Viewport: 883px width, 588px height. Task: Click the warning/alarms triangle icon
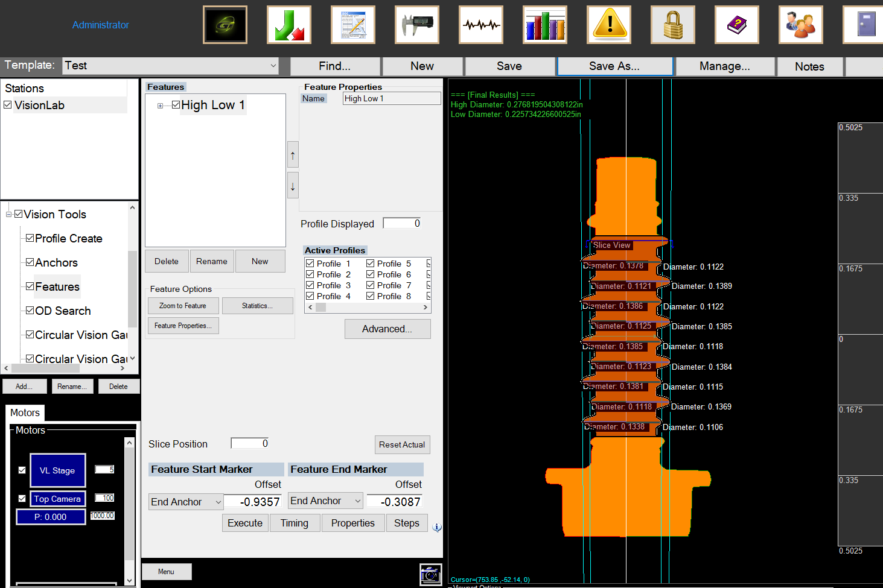[x=609, y=25]
